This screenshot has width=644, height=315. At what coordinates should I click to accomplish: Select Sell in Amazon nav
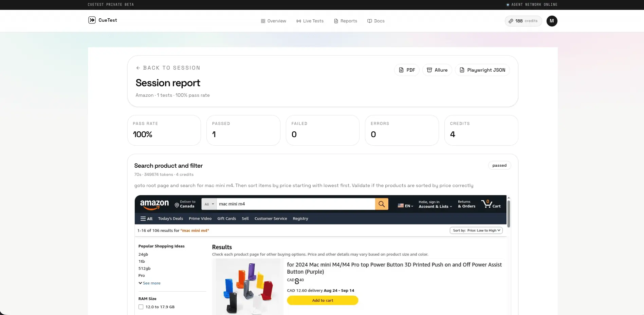245,219
